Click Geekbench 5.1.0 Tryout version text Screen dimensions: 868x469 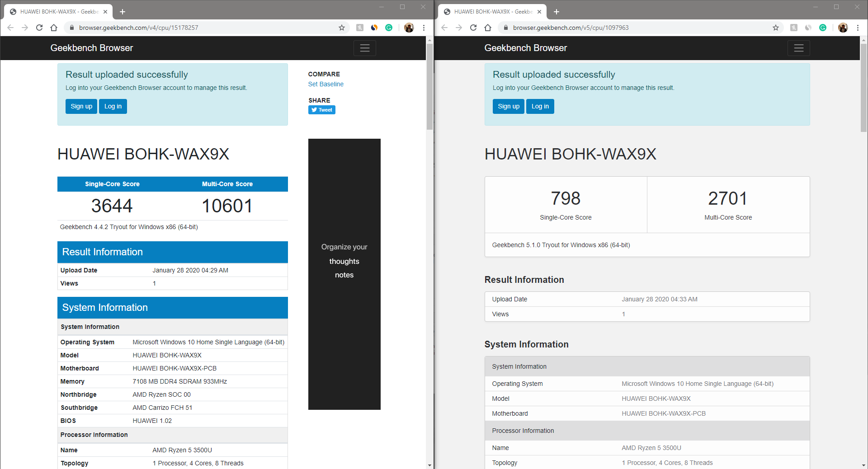coord(561,245)
